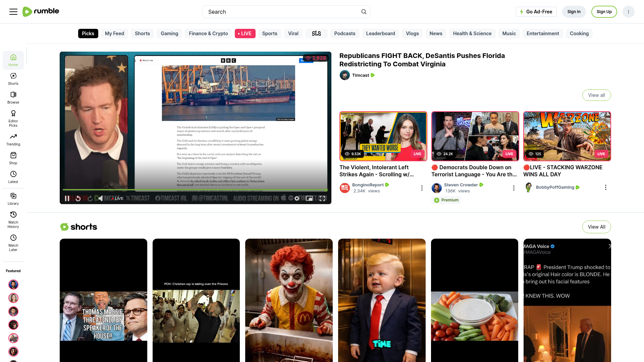Open The Violent, Intolerant Left thumbnail
644x362 pixels.
click(383, 136)
